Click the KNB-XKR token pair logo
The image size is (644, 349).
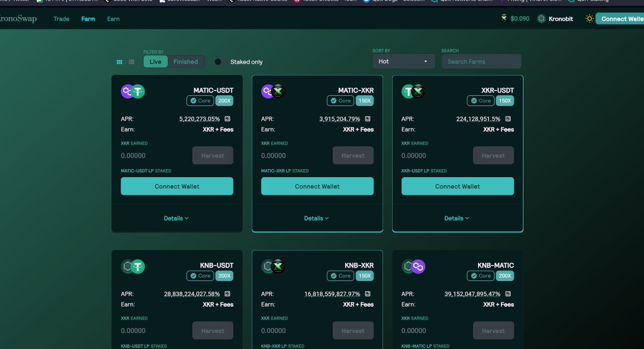point(273,266)
